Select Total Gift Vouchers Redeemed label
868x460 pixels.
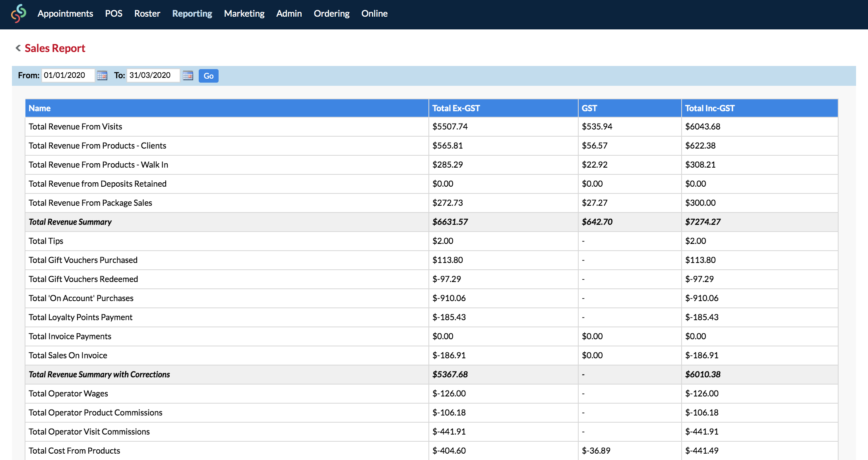pos(83,279)
